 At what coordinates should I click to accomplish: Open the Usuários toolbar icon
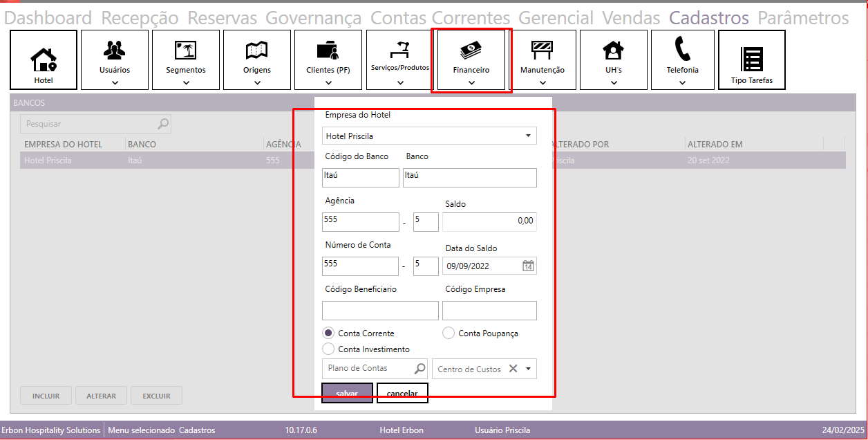click(x=115, y=50)
